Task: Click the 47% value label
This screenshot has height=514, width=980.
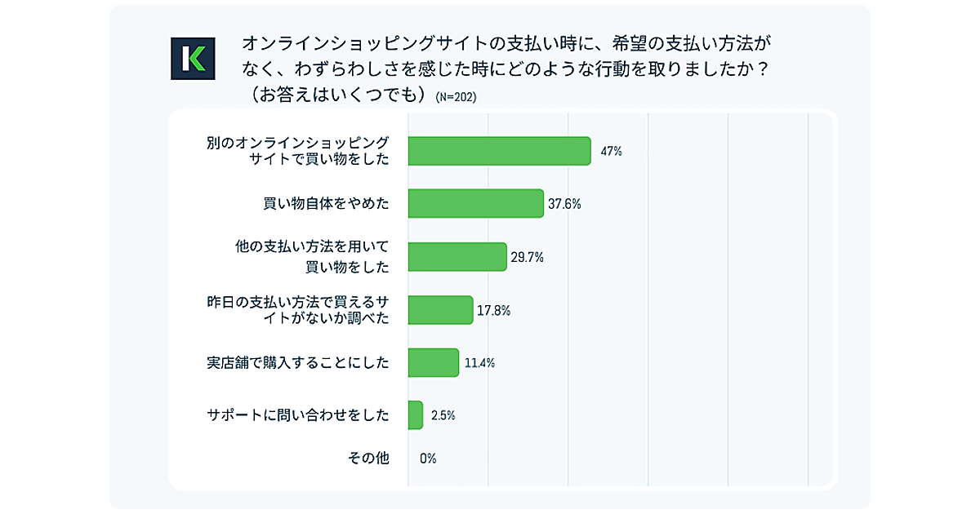Action: (611, 151)
